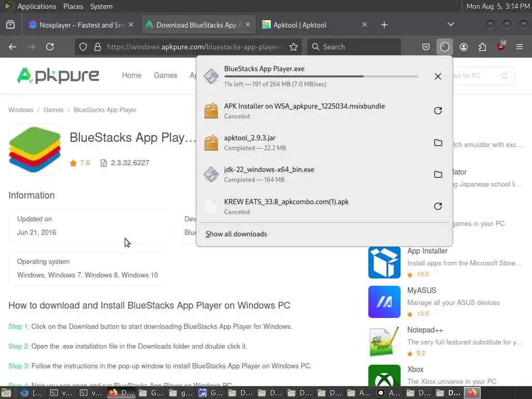Click the version text 2.3.32.6227
This screenshot has width=532, height=399.
(130, 163)
